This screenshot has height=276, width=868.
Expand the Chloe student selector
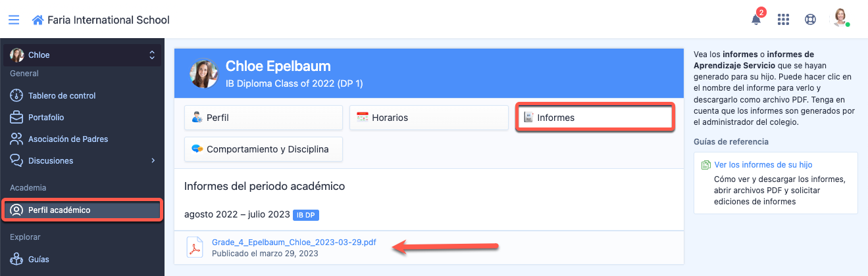(82, 55)
